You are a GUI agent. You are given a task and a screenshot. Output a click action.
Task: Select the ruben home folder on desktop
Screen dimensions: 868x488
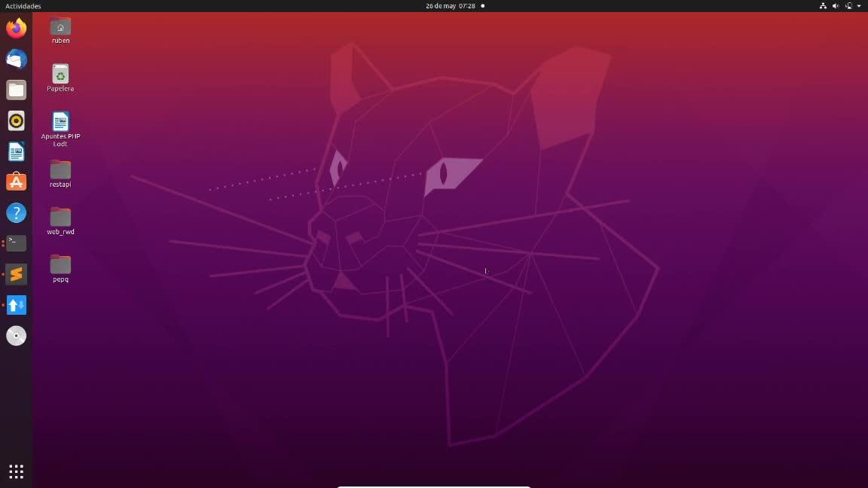(60, 30)
